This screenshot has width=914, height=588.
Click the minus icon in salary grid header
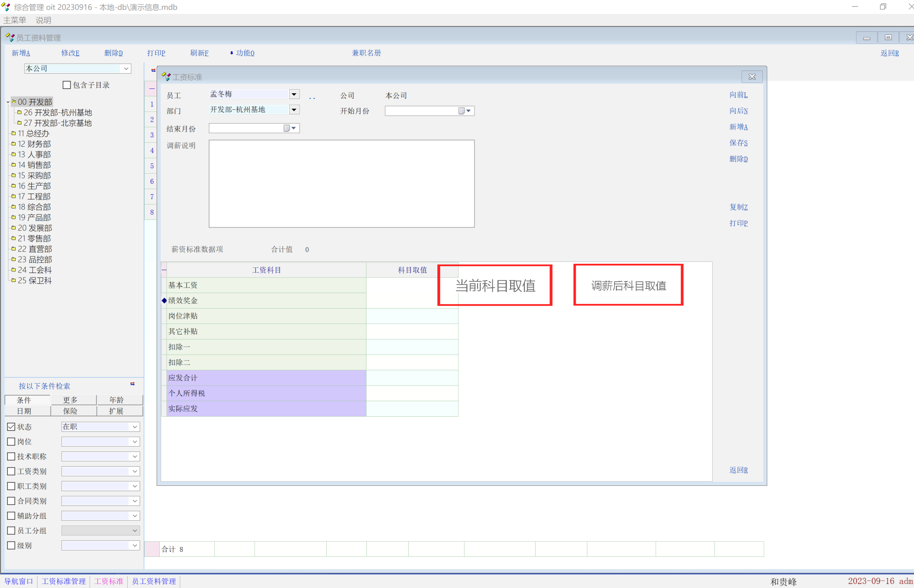(x=164, y=270)
